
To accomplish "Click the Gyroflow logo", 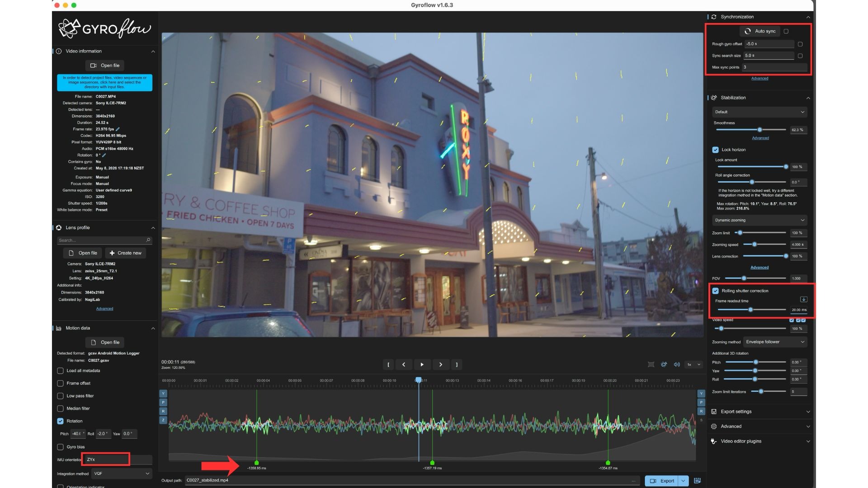I will (x=104, y=28).
